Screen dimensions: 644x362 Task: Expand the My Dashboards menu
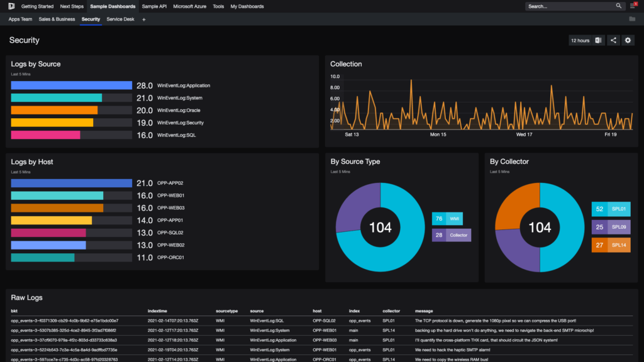[x=247, y=6]
